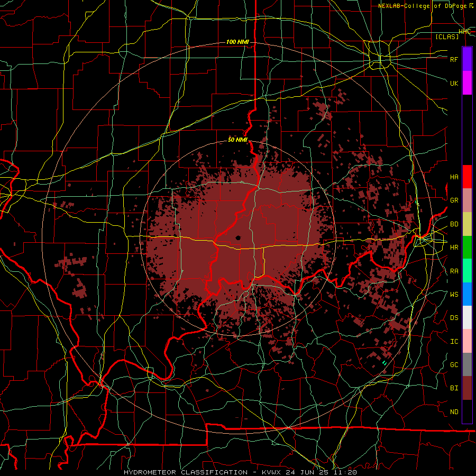Click the BI dark-red legend color block

click(x=467, y=388)
